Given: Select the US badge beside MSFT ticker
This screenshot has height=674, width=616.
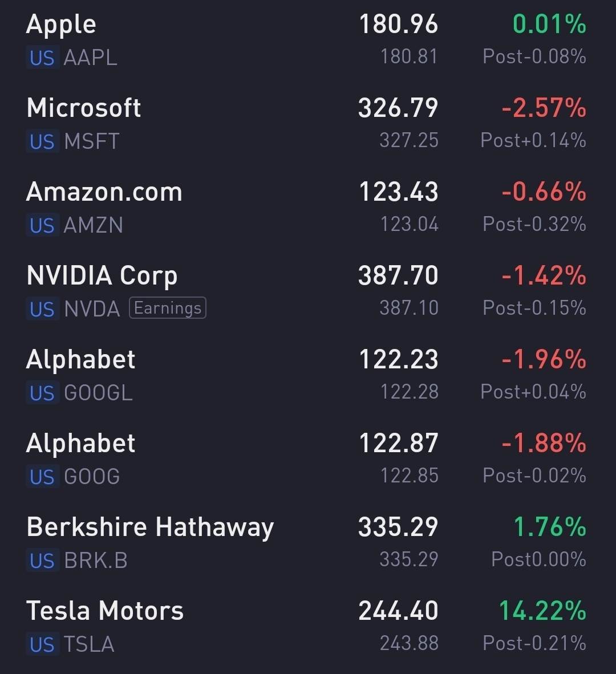Looking at the screenshot, I should (x=42, y=142).
